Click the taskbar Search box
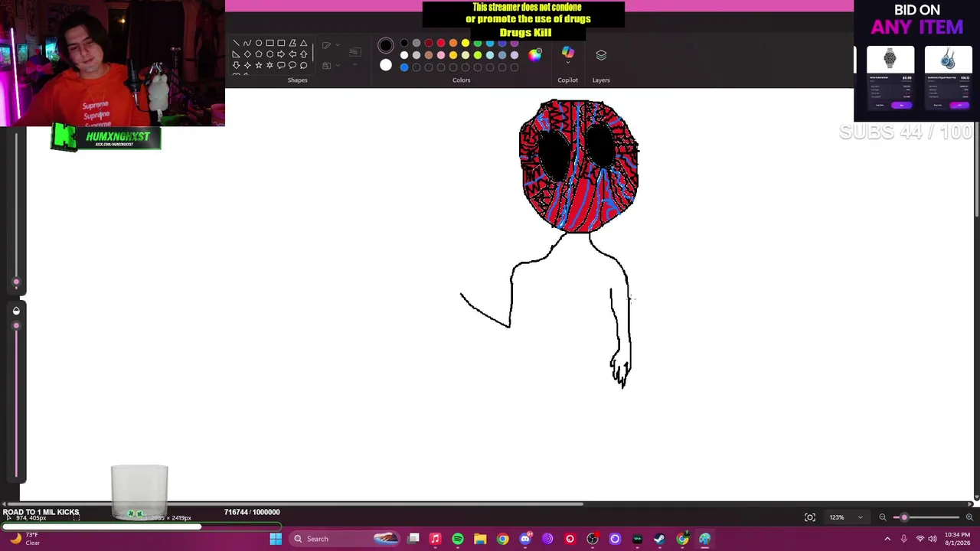 click(345, 539)
